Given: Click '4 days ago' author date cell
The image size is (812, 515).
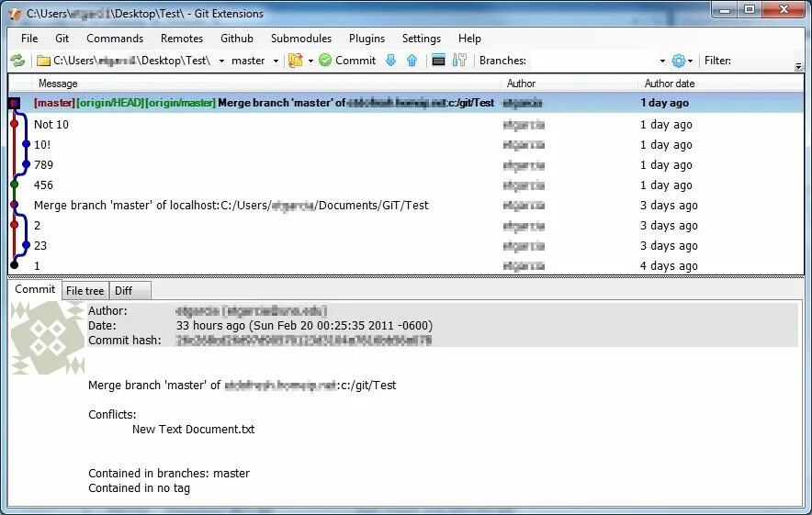Looking at the screenshot, I should point(669,265).
